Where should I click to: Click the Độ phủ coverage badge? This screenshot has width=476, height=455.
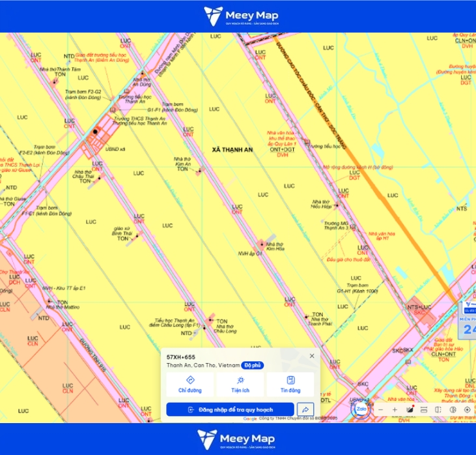point(253,365)
